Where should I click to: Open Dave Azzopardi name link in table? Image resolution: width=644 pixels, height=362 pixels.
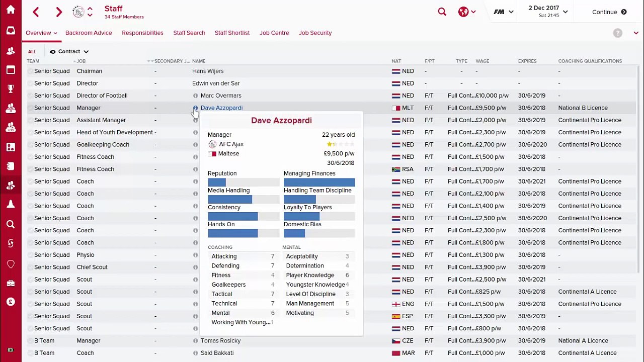[x=221, y=108]
